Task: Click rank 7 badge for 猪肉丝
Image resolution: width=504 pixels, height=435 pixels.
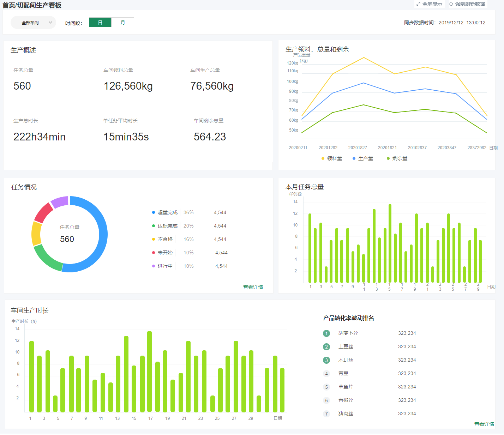Action: tap(326, 414)
